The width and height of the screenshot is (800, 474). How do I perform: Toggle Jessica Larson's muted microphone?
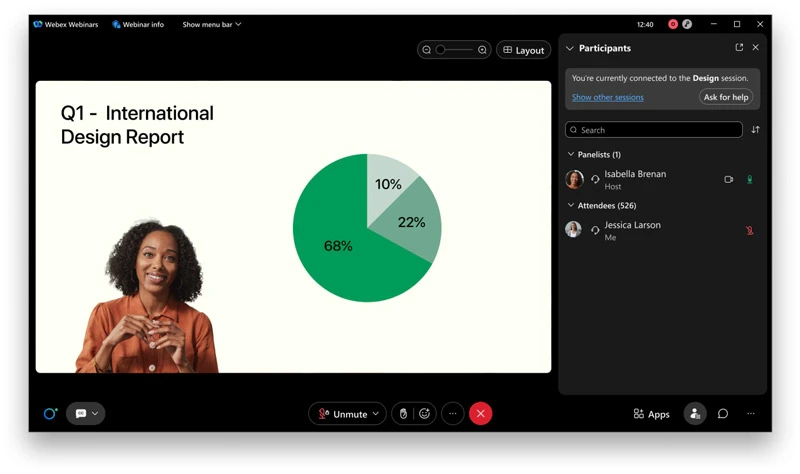pos(749,231)
